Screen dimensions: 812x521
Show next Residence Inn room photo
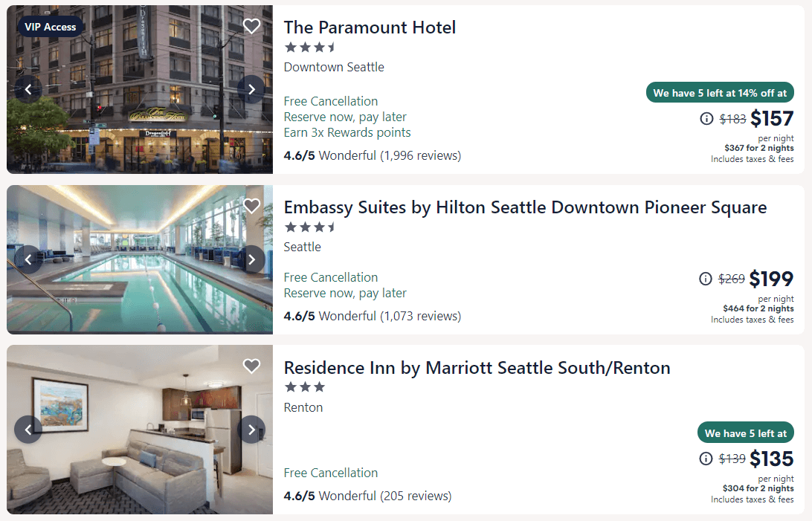(251, 429)
